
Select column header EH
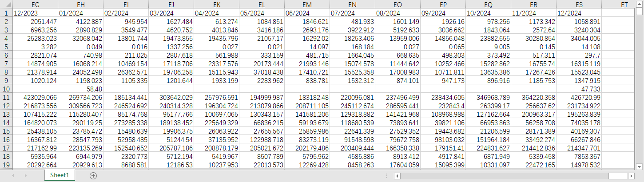point(80,4)
